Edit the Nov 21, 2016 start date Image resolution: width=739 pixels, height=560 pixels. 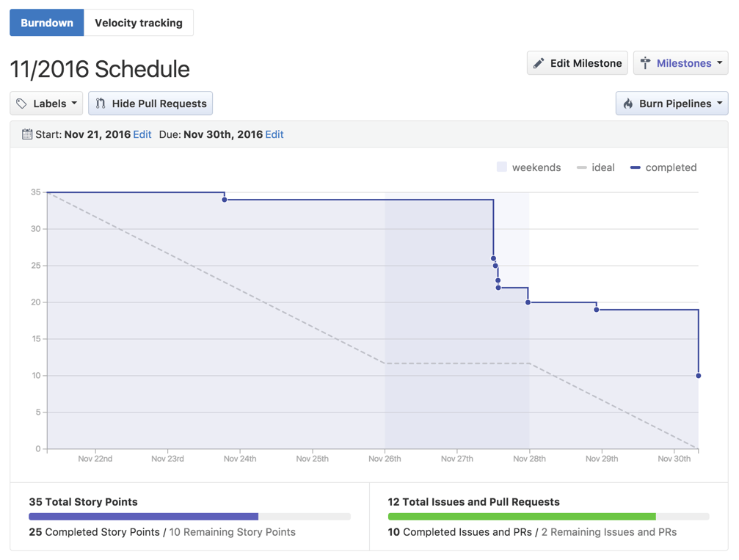pyautogui.click(x=142, y=134)
